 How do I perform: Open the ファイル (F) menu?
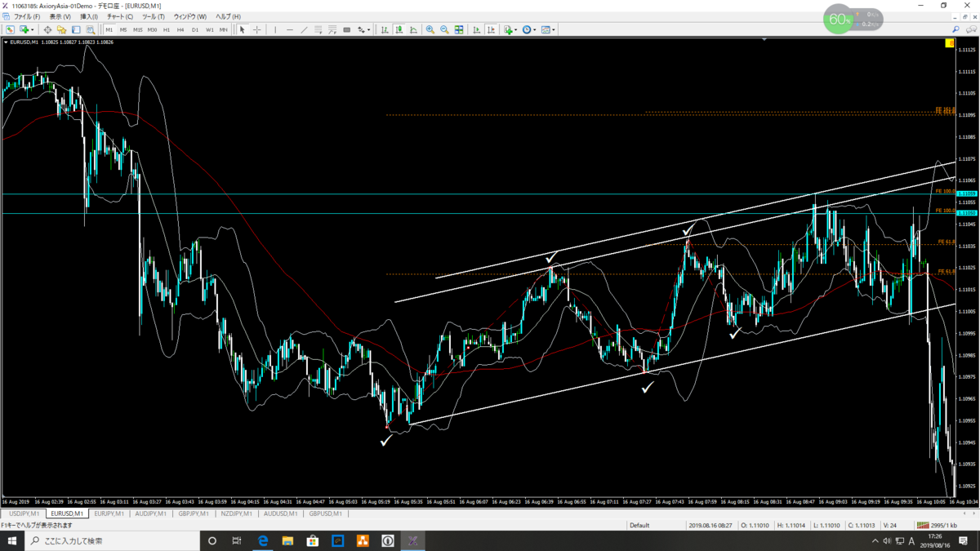pos(27,16)
